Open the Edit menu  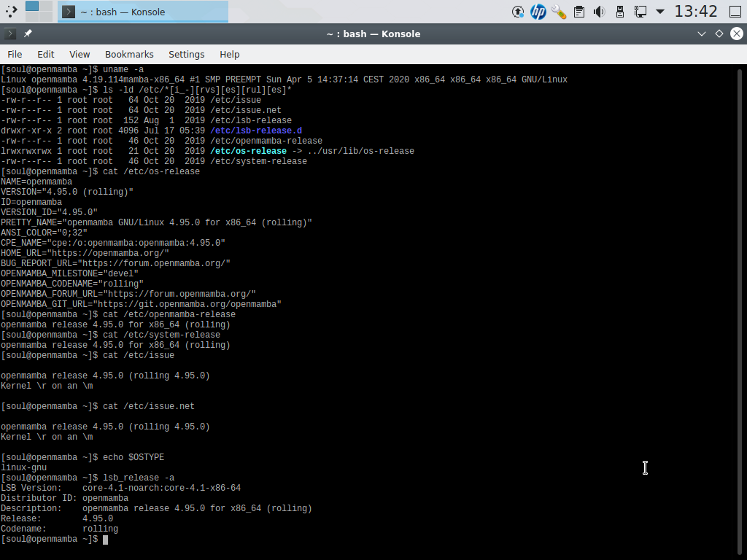click(46, 54)
